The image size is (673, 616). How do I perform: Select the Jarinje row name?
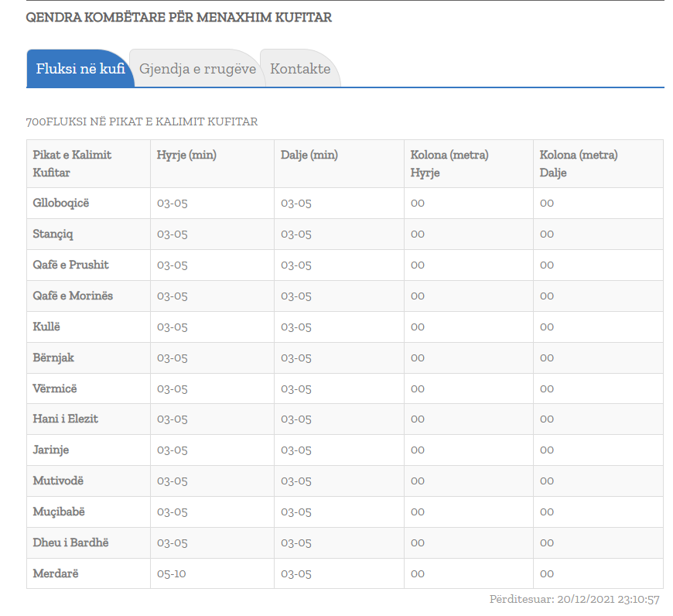(x=50, y=450)
